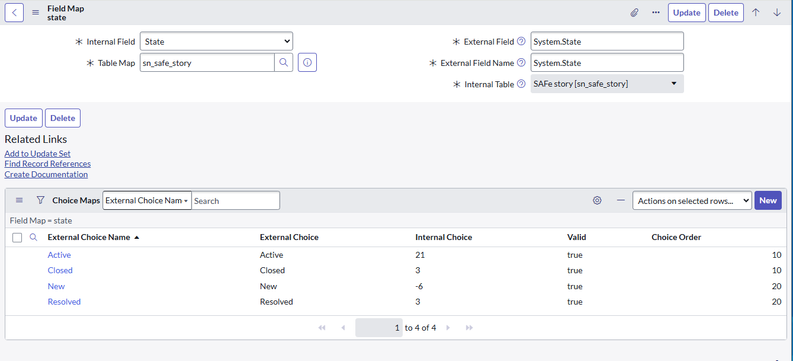Click Choice Order value in the Active row
This screenshot has width=793, height=361.
(777, 255)
